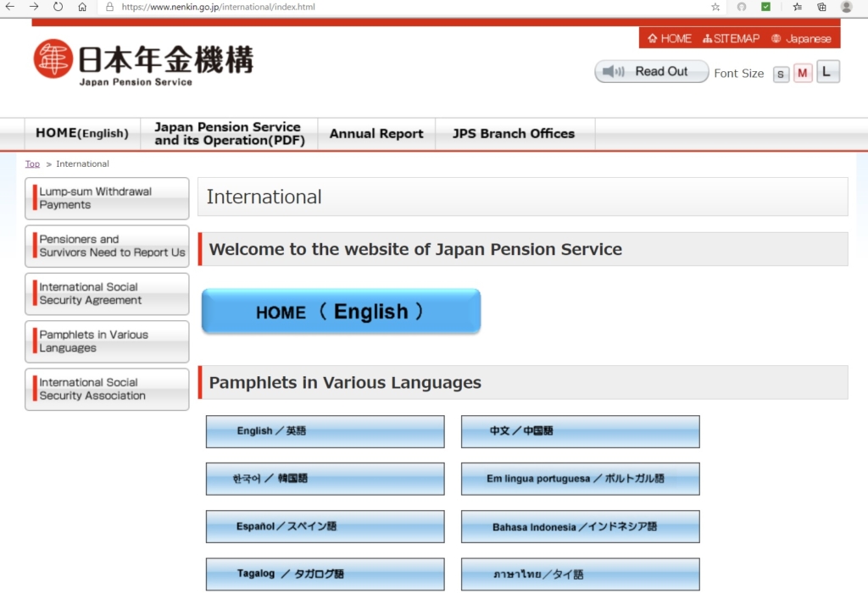
Task: Open International Social Security Association sidebar item
Action: coord(107,389)
